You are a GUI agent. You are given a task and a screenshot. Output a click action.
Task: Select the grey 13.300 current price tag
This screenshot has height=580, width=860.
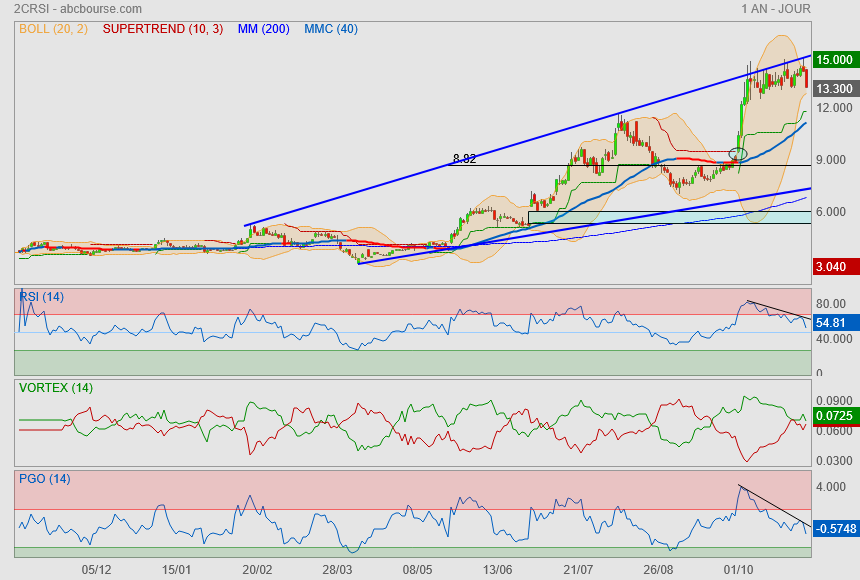point(834,88)
